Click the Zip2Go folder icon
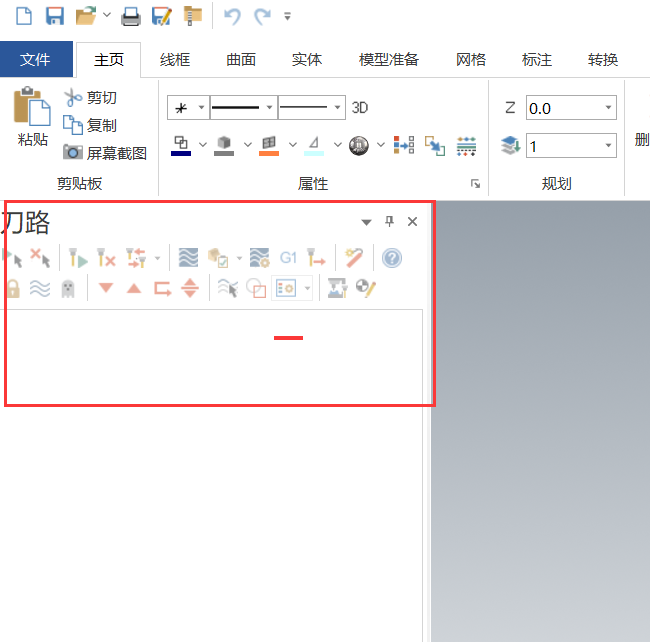This screenshot has width=650, height=642. click(x=192, y=16)
